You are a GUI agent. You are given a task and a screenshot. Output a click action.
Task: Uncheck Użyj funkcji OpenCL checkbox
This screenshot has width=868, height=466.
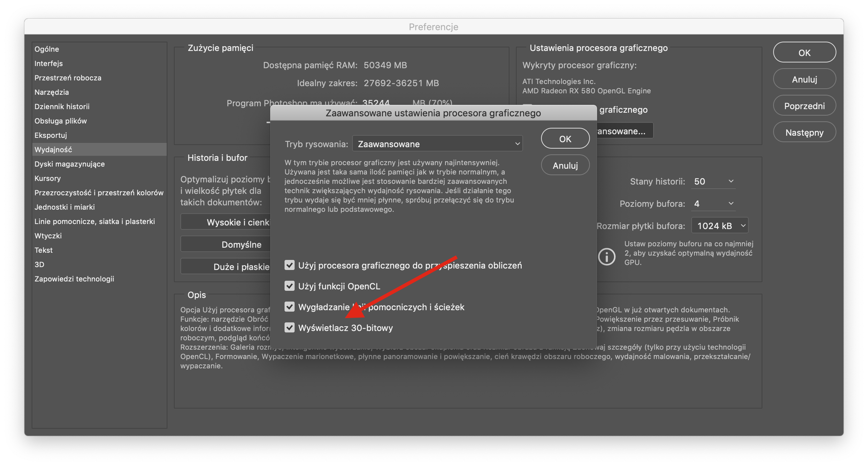point(290,286)
